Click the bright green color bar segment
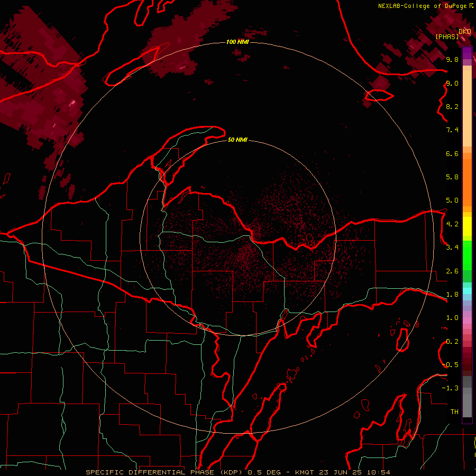The width and height of the screenshot is (476, 476). 467,255
